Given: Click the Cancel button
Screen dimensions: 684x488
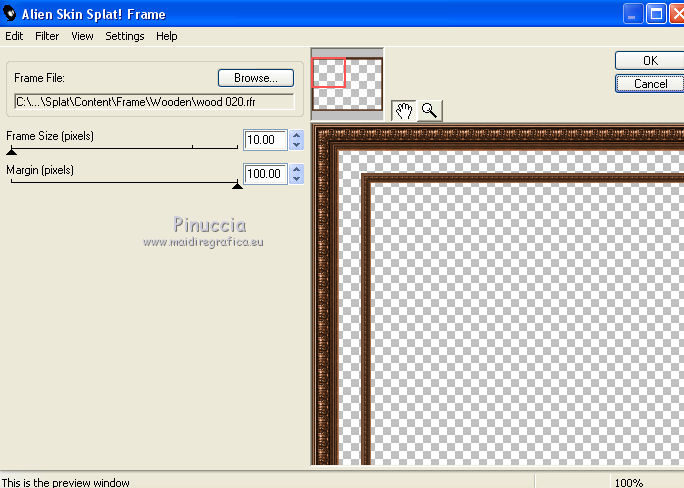Looking at the screenshot, I should (x=650, y=84).
